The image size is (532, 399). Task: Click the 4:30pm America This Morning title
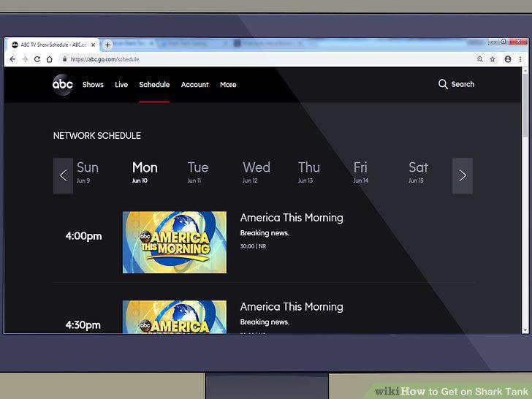pos(292,307)
